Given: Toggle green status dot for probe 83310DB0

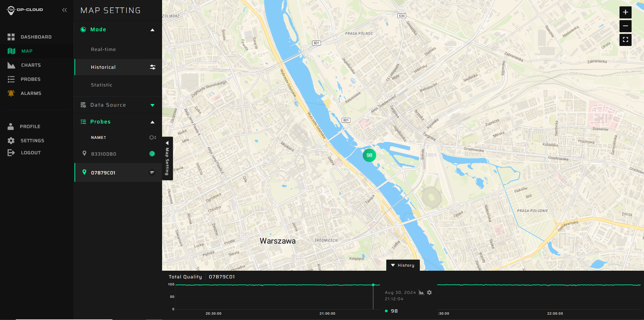Looking at the screenshot, I should pyautogui.click(x=152, y=154).
